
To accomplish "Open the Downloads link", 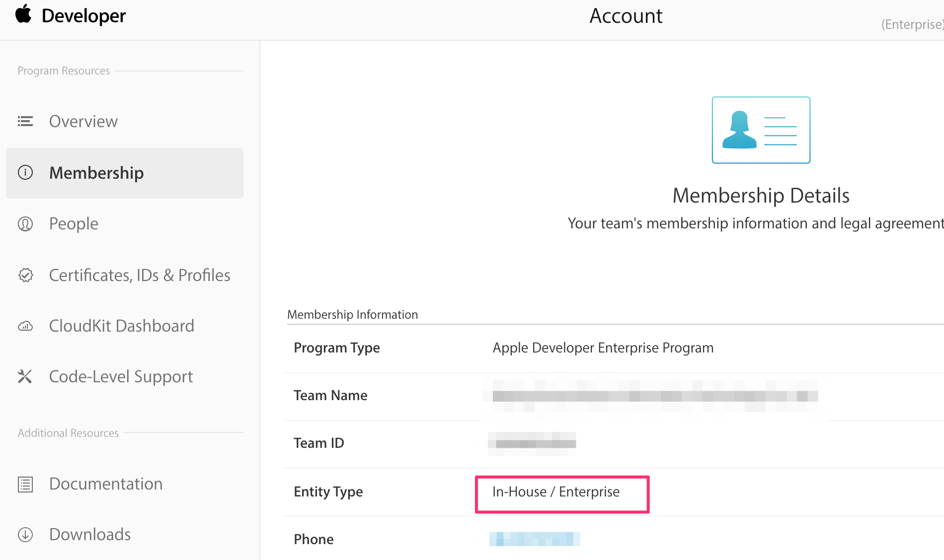I will click(x=90, y=534).
